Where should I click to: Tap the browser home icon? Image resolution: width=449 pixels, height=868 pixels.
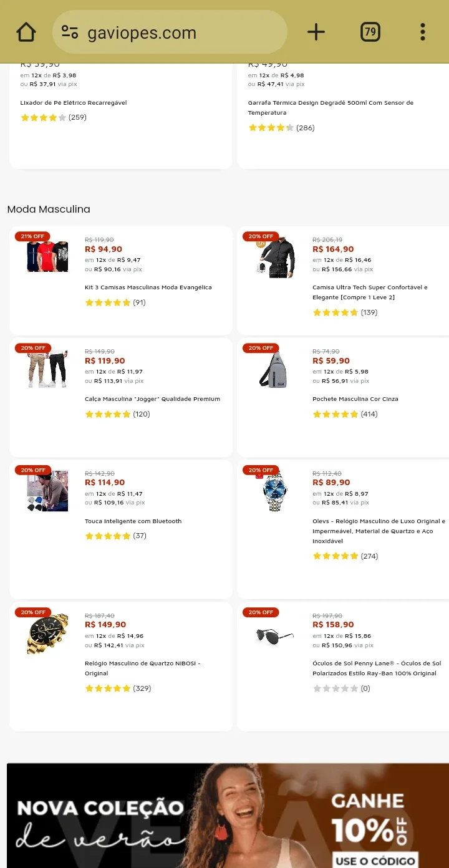tap(26, 32)
